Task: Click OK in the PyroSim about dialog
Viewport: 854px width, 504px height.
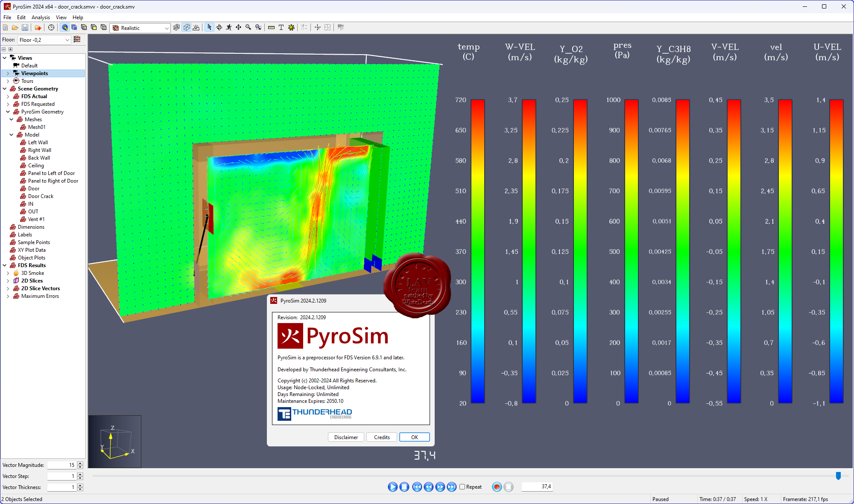Action: 414,437
